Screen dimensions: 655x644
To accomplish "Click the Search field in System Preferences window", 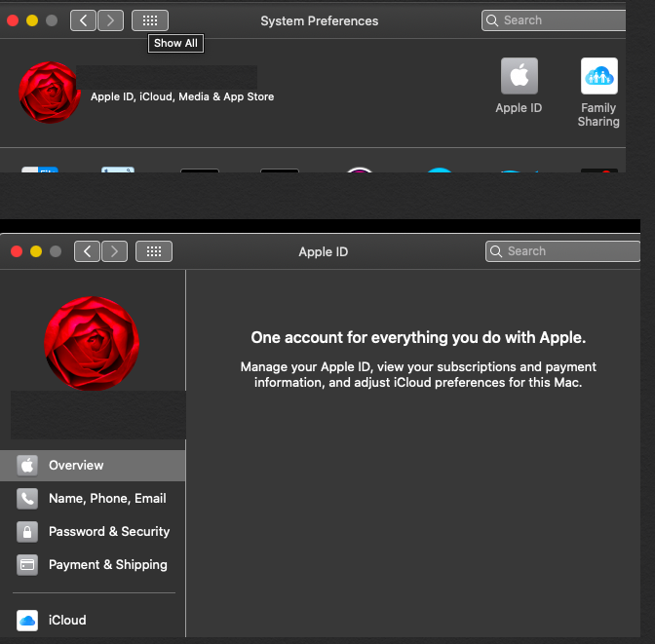I will point(554,20).
